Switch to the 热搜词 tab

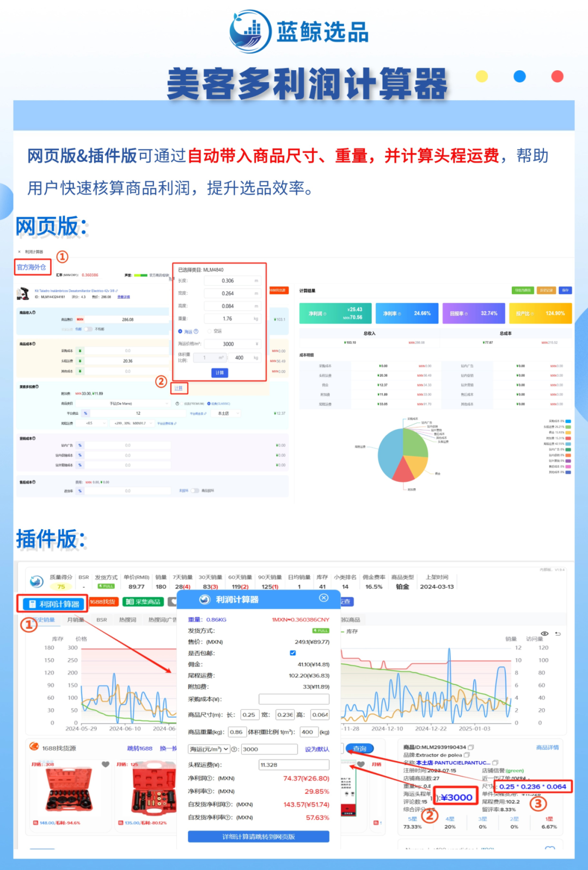[128, 620]
